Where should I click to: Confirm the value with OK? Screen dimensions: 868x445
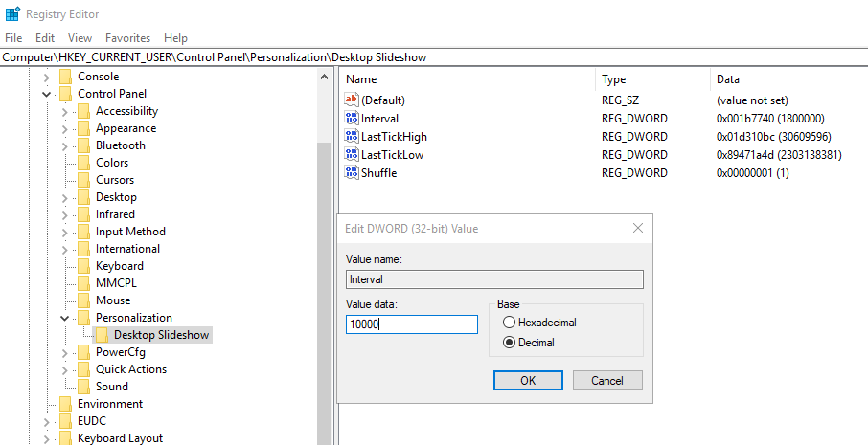[528, 380]
